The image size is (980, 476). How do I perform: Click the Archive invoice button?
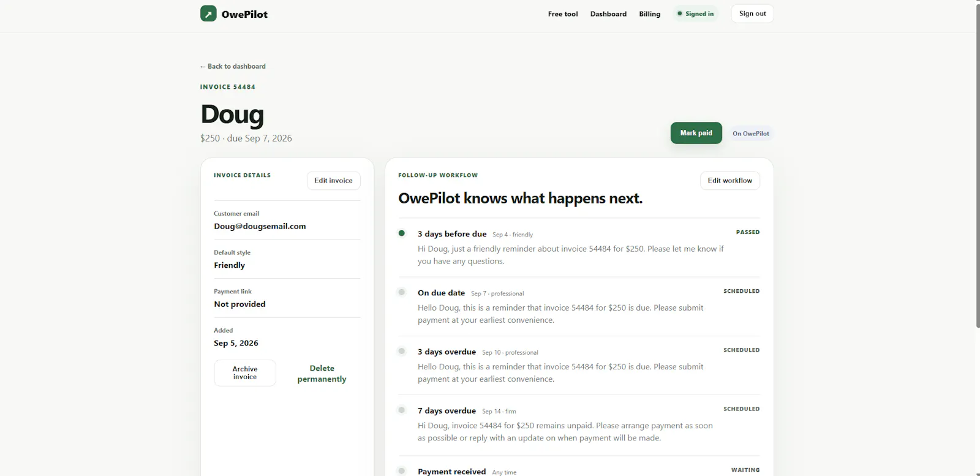tap(245, 373)
